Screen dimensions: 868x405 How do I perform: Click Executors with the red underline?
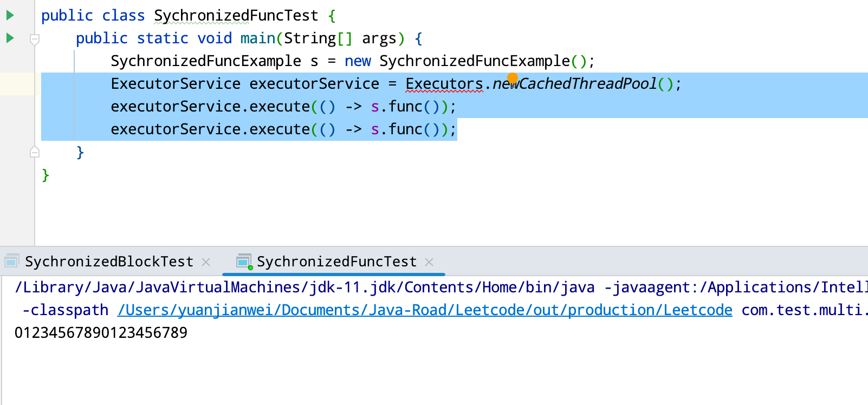444,84
